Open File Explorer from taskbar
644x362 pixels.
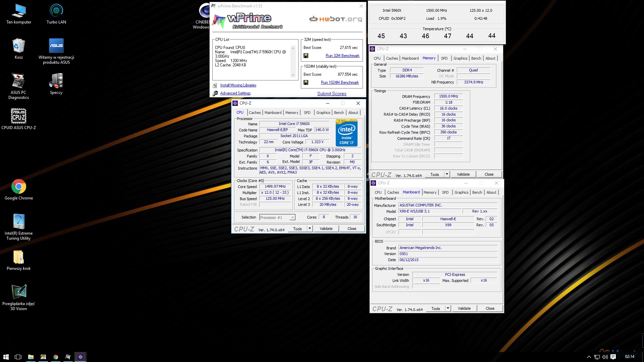31,357
